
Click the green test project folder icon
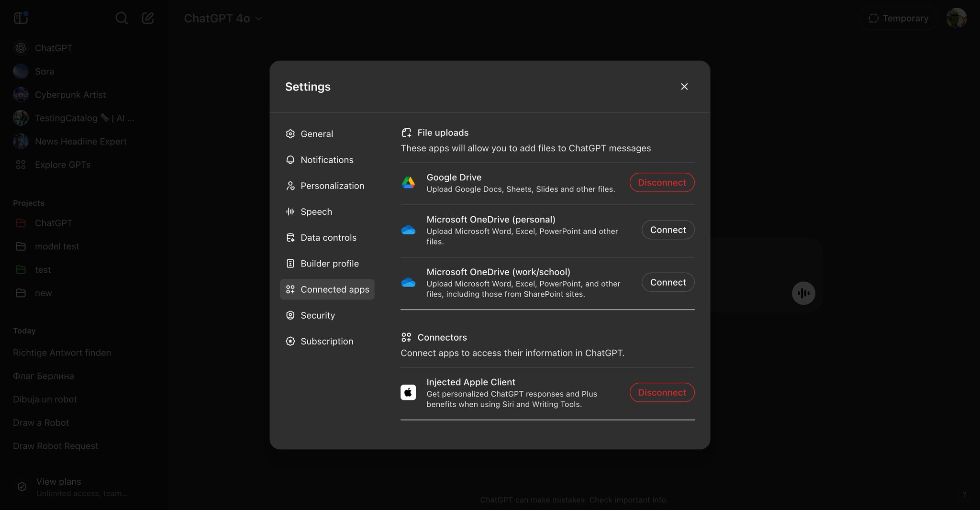(21, 270)
